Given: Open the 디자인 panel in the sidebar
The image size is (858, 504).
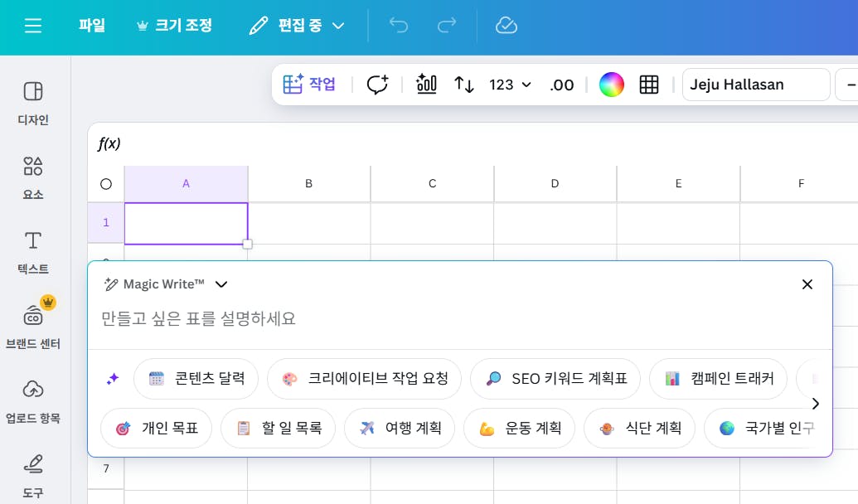Looking at the screenshot, I should tap(32, 103).
